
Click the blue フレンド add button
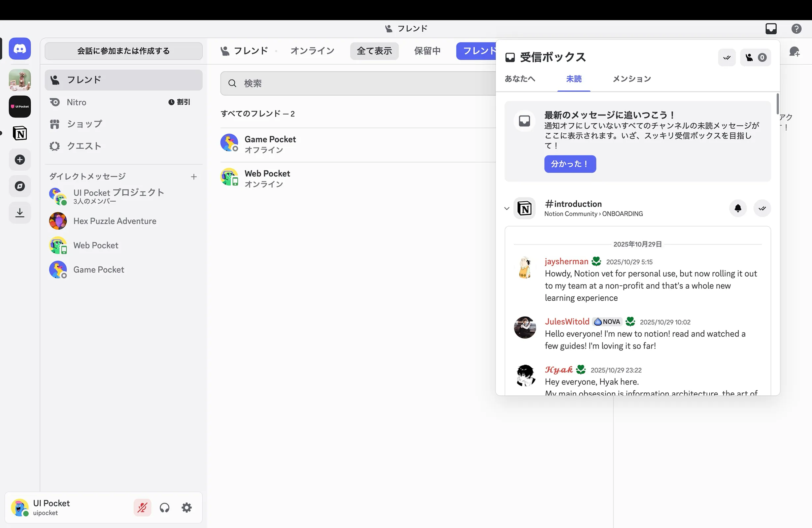[476, 51]
